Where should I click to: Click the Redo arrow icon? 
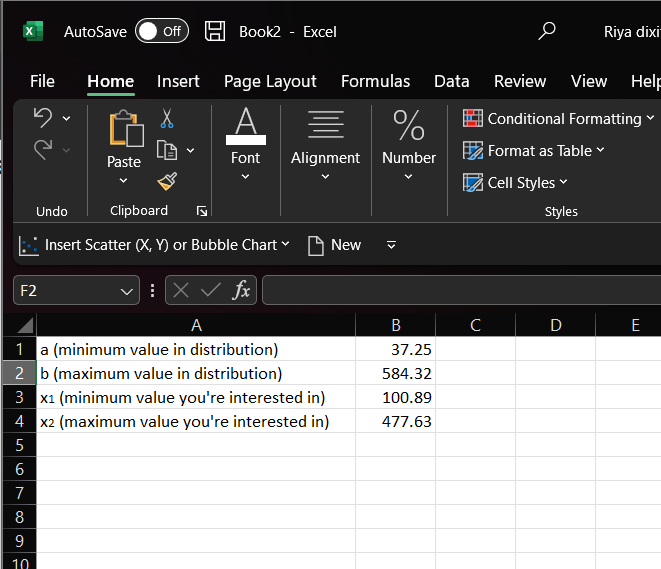pyautogui.click(x=43, y=150)
